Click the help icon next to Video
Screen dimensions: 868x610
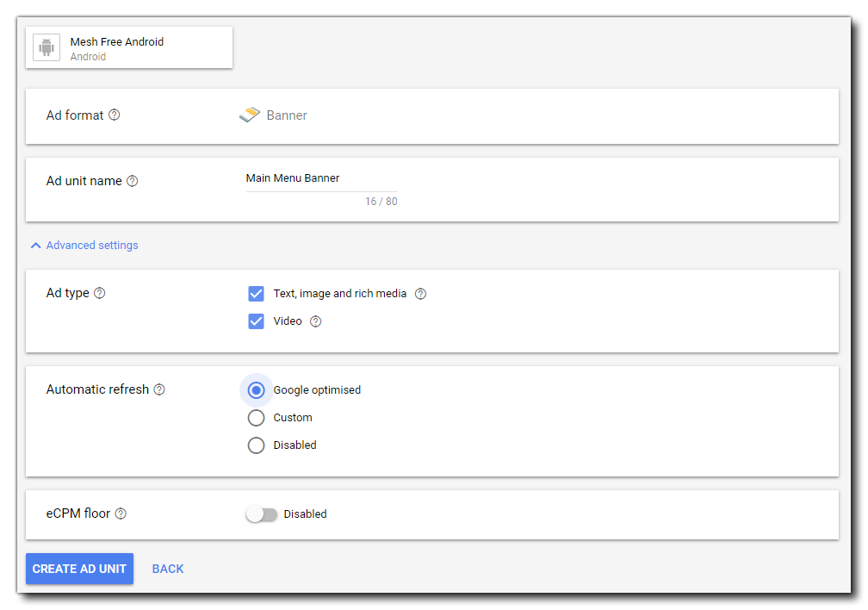click(x=315, y=321)
